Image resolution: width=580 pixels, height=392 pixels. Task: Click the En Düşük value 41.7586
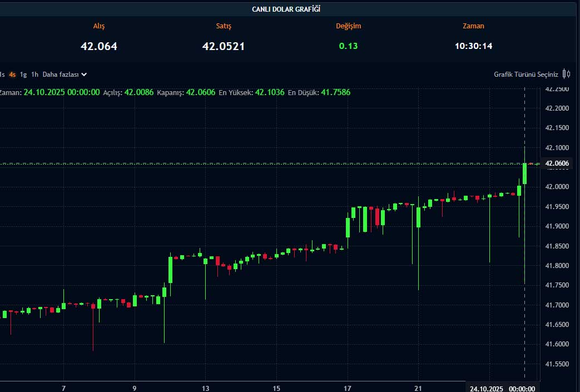click(335, 92)
